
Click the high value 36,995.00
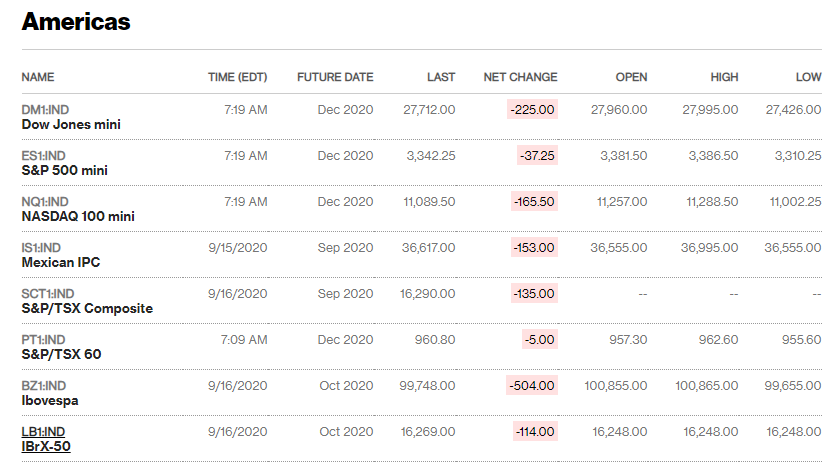click(710, 248)
